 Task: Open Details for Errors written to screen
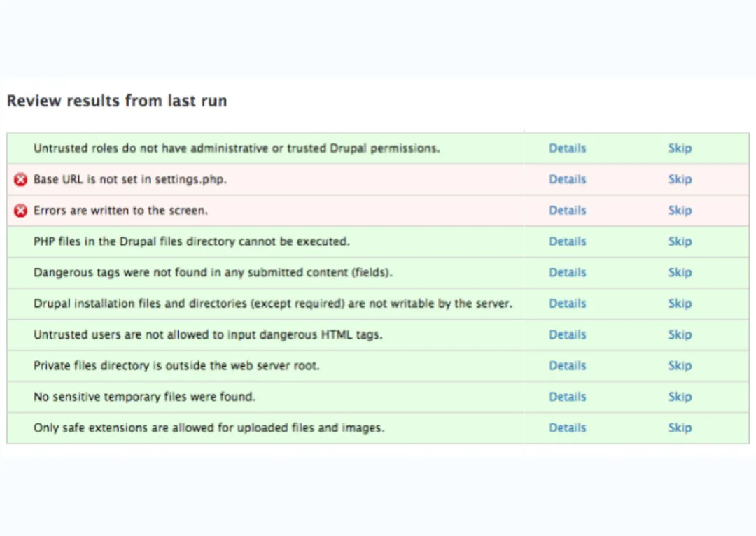click(x=567, y=211)
